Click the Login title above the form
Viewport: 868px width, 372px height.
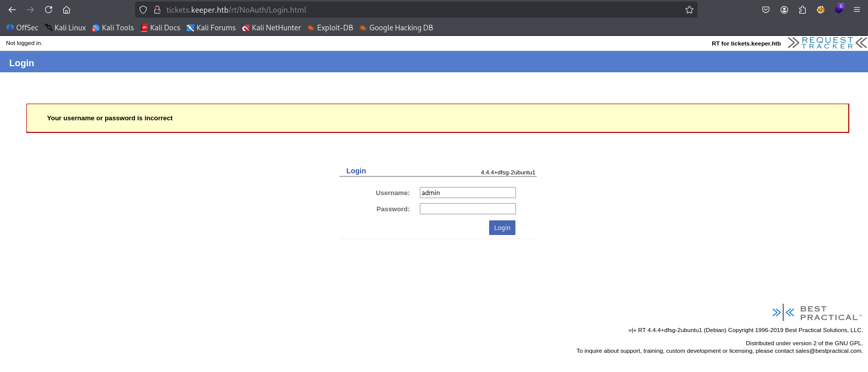pyautogui.click(x=356, y=171)
